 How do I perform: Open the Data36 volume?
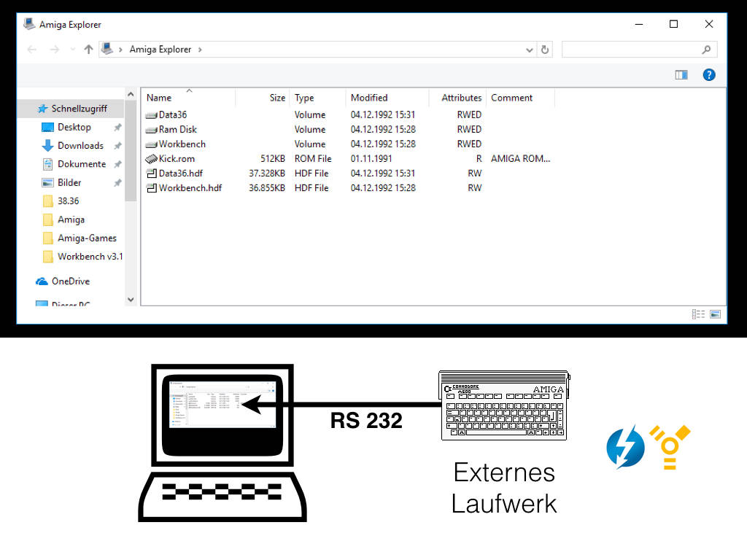click(173, 114)
